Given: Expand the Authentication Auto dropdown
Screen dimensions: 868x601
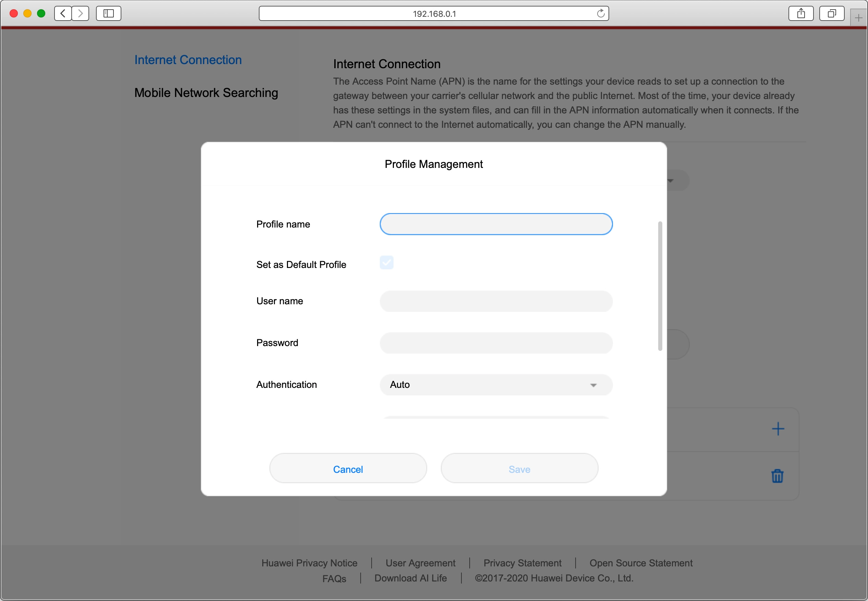Looking at the screenshot, I should tap(496, 385).
